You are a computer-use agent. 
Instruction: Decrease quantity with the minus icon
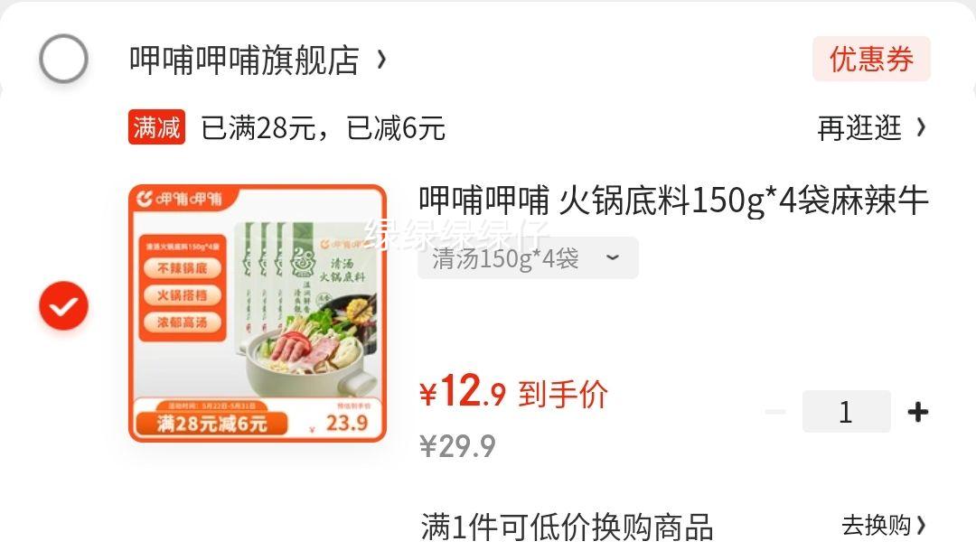coord(775,411)
